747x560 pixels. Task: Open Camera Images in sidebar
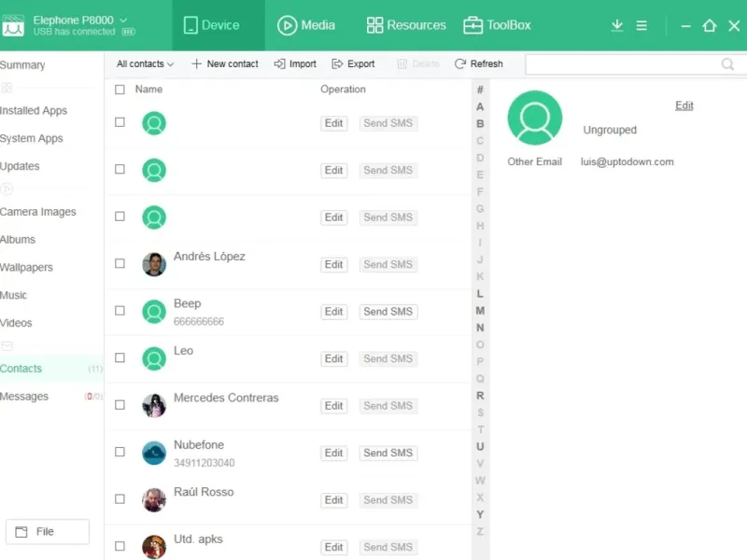(37, 212)
